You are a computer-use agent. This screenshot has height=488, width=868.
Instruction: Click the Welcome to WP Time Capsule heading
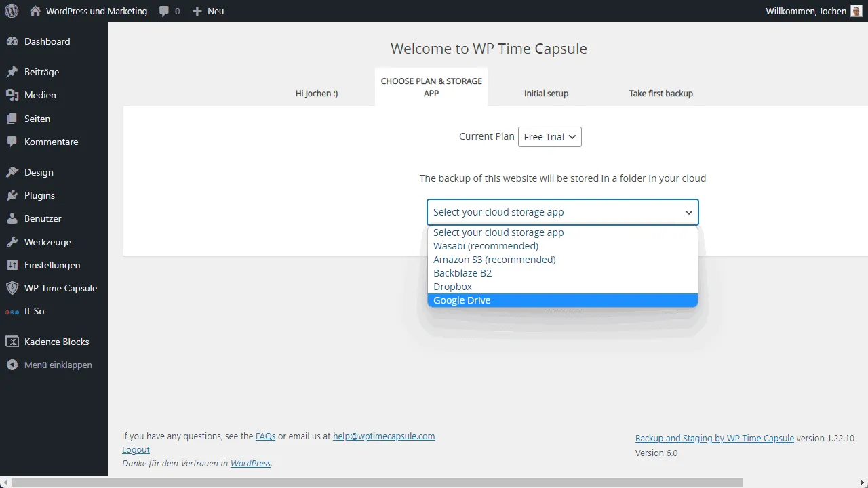coord(488,49)
